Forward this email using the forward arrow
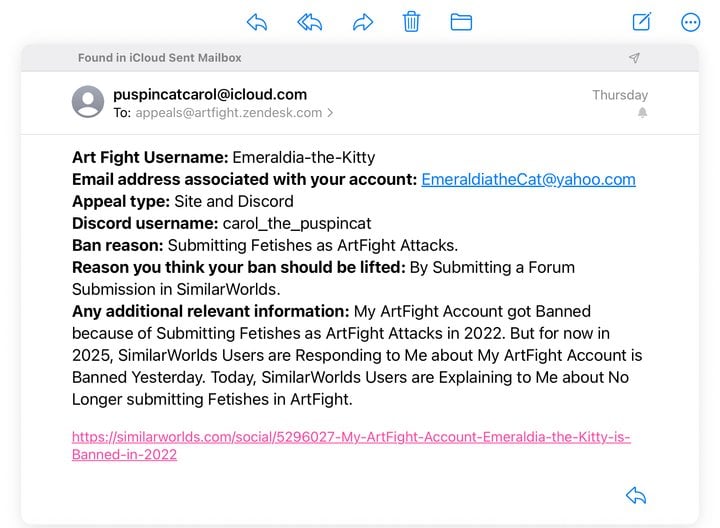The height and width of the screenshot is (528, 720). click(x=363, y=22)
